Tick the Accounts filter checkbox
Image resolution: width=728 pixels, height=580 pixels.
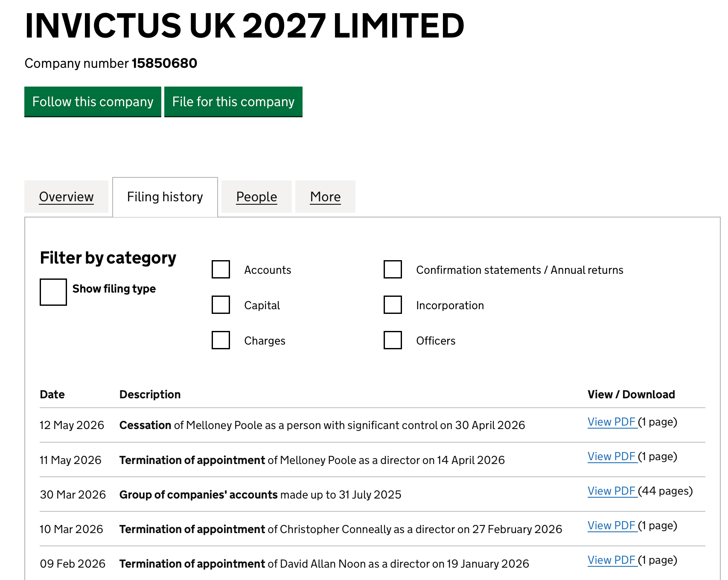221,270
